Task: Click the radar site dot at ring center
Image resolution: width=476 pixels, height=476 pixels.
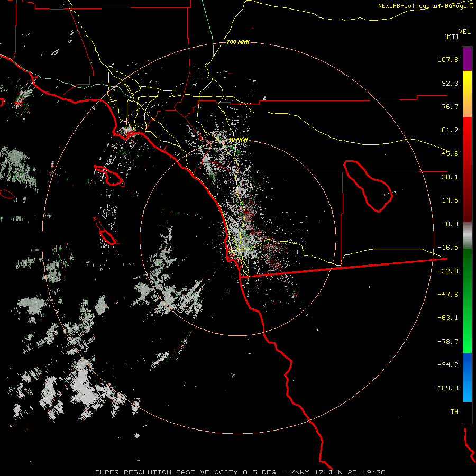Action: click(248, 232)
